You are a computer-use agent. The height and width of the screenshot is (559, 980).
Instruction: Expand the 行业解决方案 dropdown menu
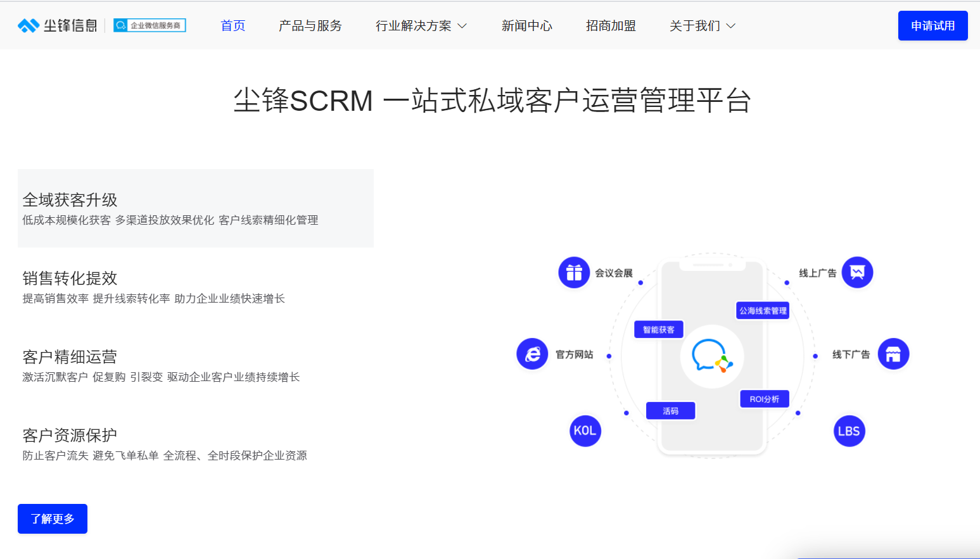(421, 26)
